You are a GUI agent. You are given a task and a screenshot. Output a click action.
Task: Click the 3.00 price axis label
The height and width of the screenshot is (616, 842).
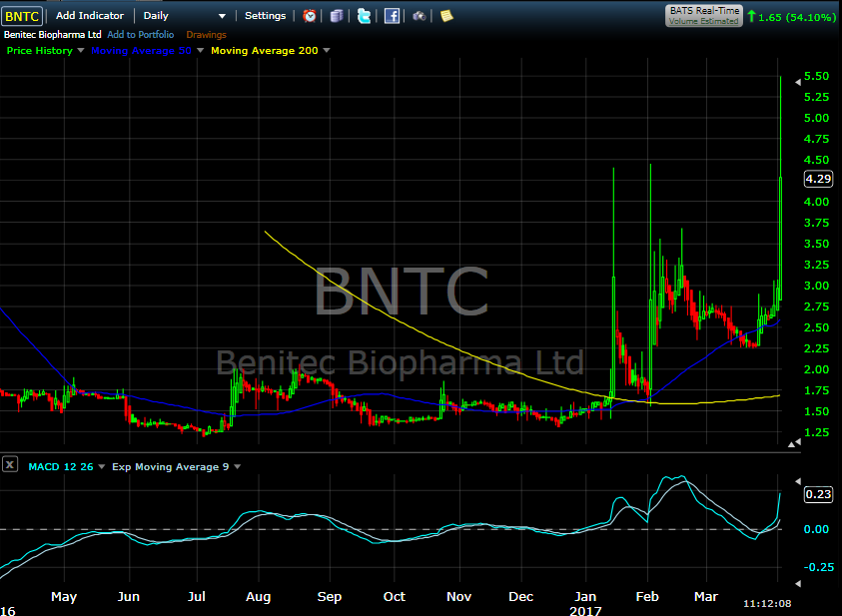click(816, 286)
